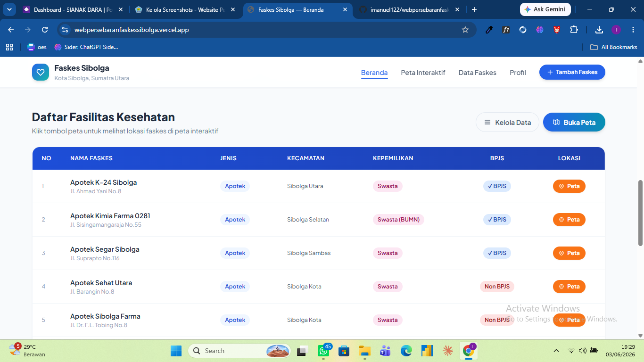Click the Jl. Sisingamangaraja No.55 address
The width and height of the screenshot is (644, 362).
click(106, 225)
